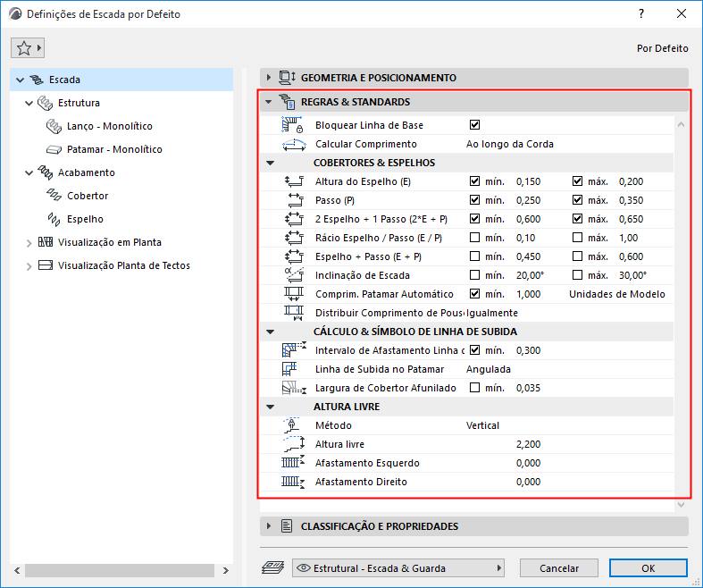Click the Passo (P) row icon
Screen dimensions: 703x588
tap(296, 200)
